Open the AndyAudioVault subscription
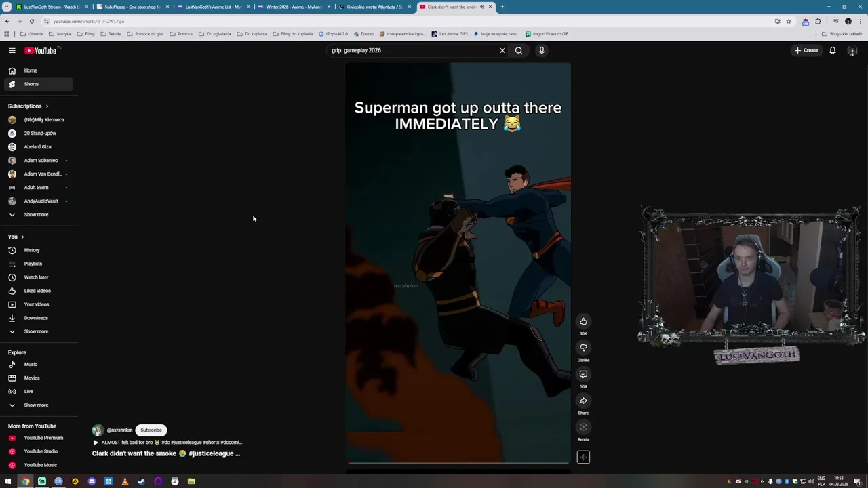Screen dimensions: 868x488 (x=37, y=201)
